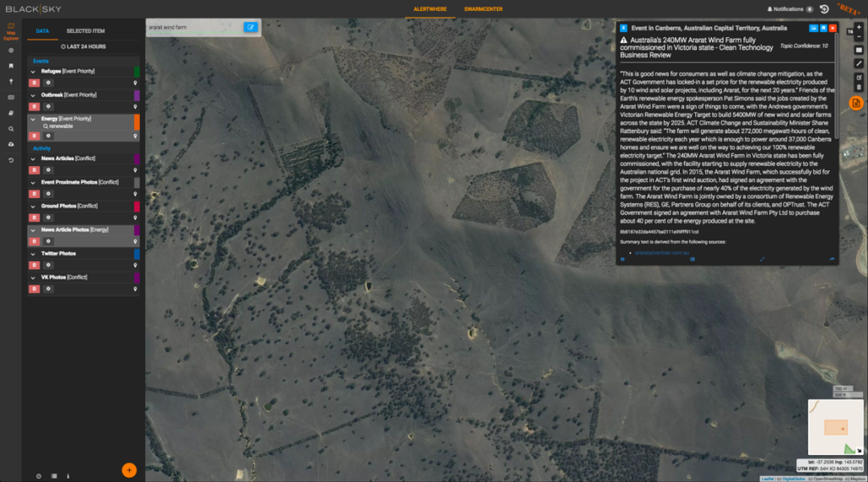Click the orange document report icon
The image size is (868, 482).
856,103
